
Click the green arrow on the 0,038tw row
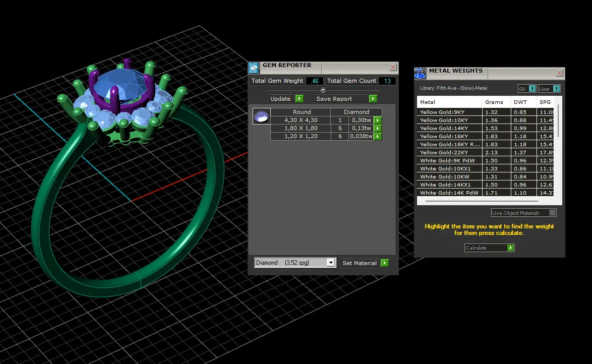(x=378, y=136)
